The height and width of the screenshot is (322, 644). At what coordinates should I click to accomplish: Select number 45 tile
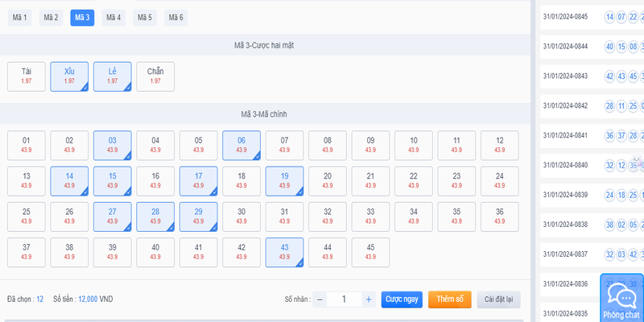pos(370,252)
